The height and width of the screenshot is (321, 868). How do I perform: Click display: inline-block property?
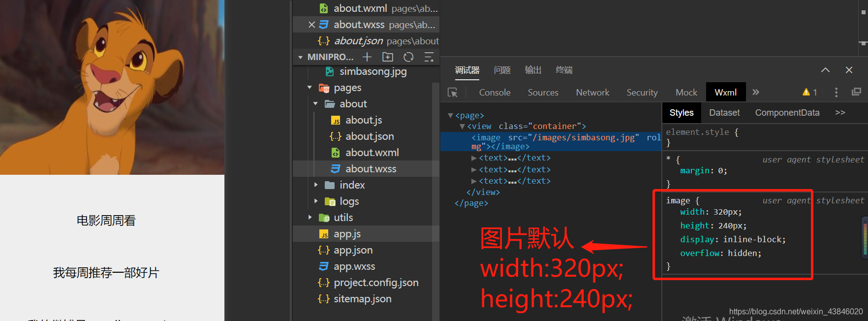[x=733, y=239]
